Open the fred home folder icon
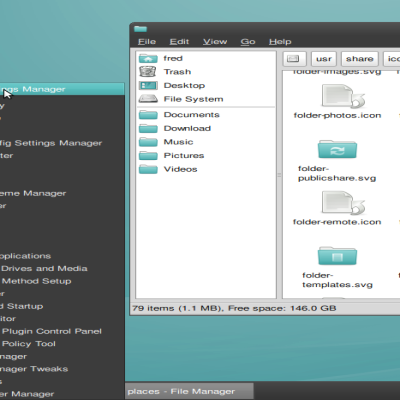This screenshot has width=400, height=400. (x=148, y=59)
